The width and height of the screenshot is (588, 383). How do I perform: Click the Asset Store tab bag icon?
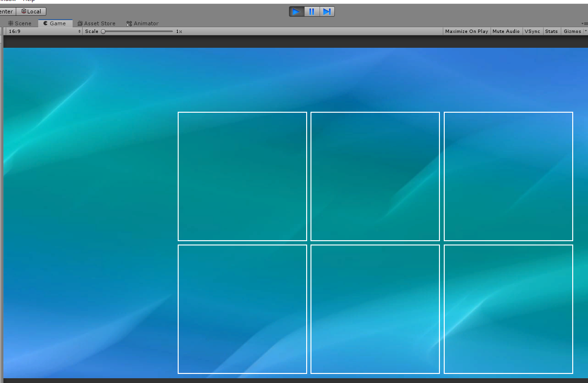[80, 23]
